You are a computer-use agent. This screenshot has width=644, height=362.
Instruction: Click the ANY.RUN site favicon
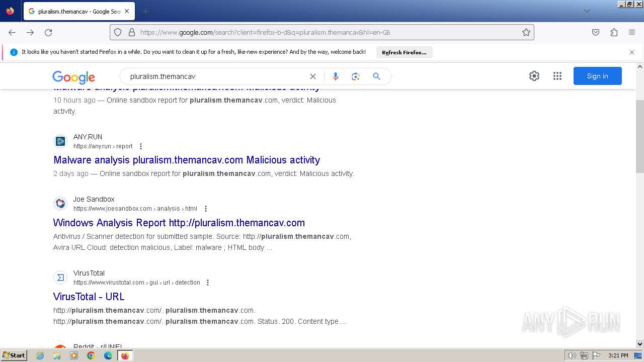pos(60,141)
